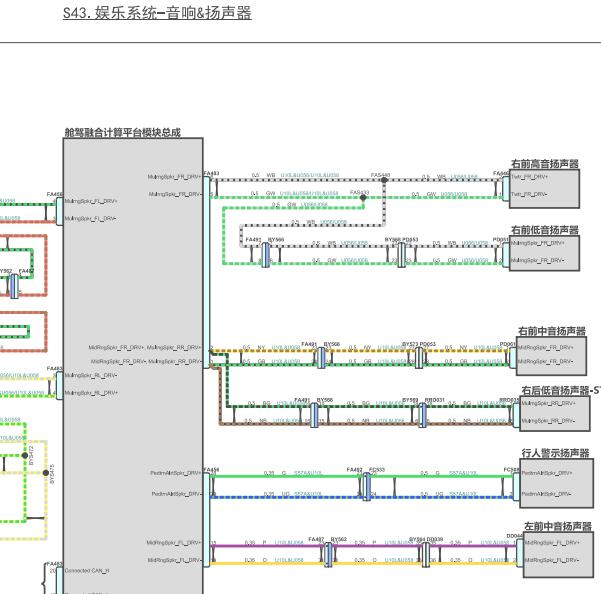Click the FA458 connector label at the pedestrian speaker output
This screenshot has width=601, height=594.
tap(211, 470)
